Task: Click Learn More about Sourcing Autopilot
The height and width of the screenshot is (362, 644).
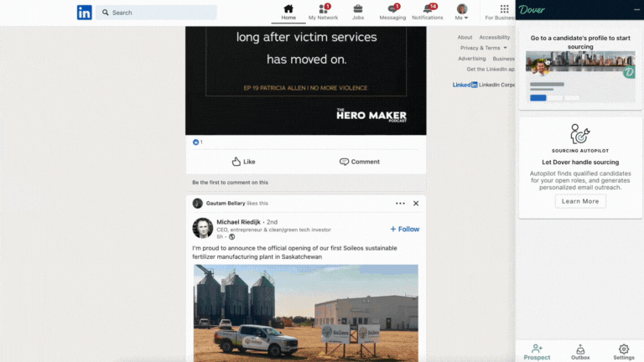Action: coord(580,201)
